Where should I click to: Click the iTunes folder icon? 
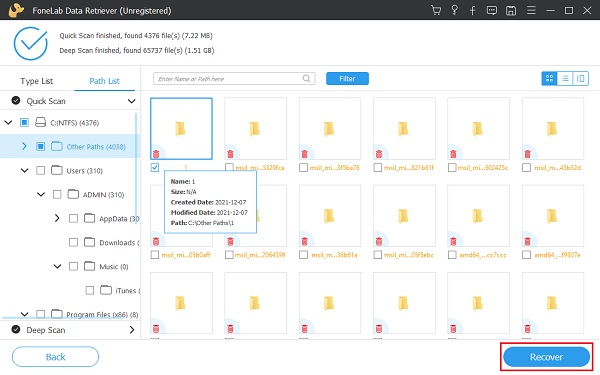pyautogui.click(x=106, y=290)
